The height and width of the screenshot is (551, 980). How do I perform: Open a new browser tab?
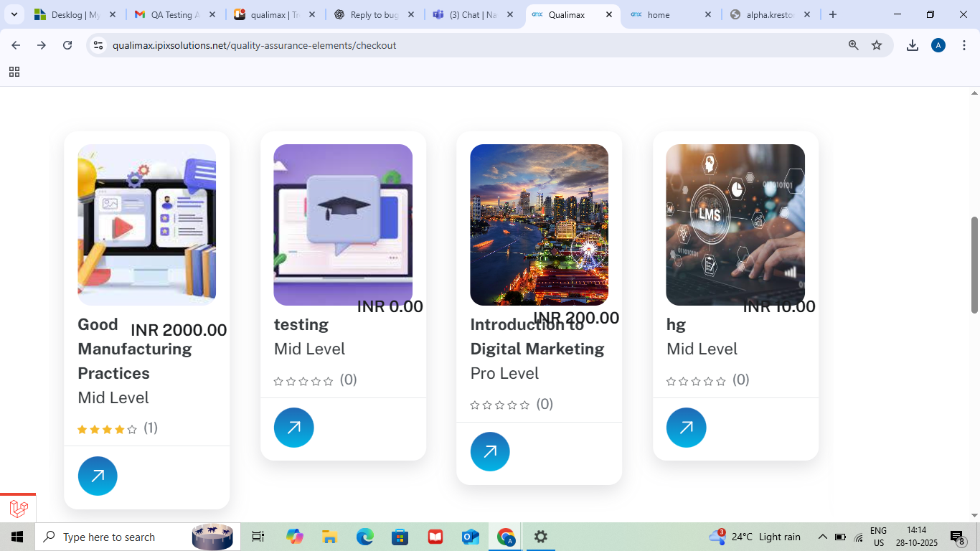click(832, 14)
